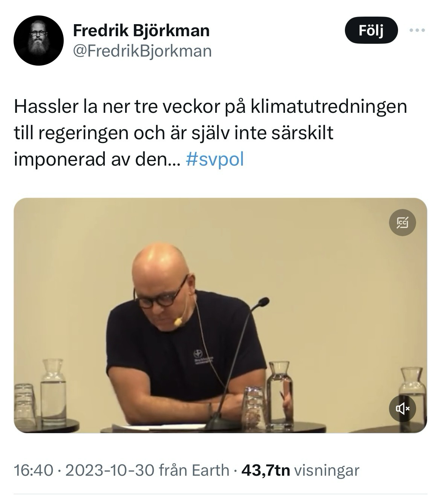Open the #svpol hashtag
This screenshot has height=504, width=438.
pyautogui.click(x=215, y=160)
